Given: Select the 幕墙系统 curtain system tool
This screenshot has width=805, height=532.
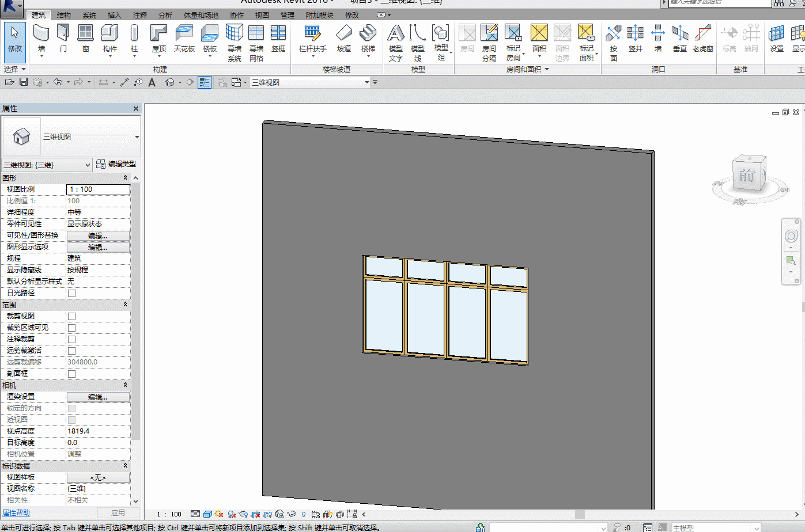Looking at the screenshot, I should click(234, 43).
